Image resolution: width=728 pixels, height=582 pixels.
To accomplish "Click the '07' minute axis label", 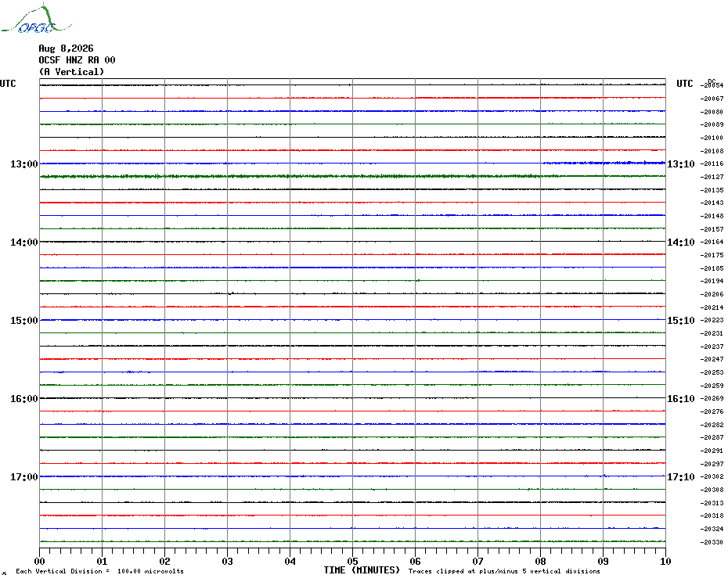I will [x=478, y=562].
